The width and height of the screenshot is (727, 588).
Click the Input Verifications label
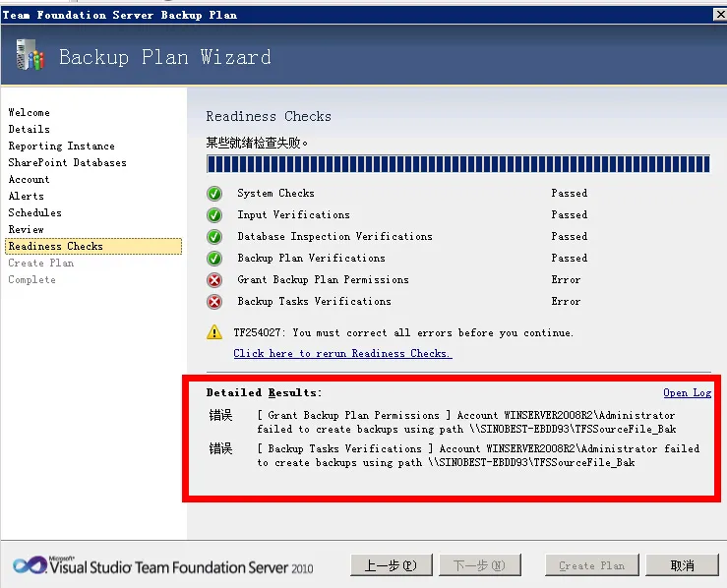point(293,215)
